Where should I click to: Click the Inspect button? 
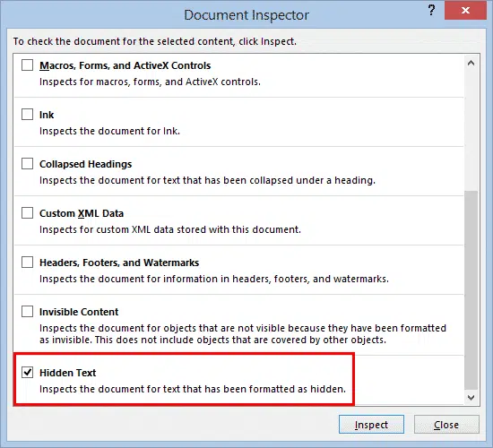(371, 425)
